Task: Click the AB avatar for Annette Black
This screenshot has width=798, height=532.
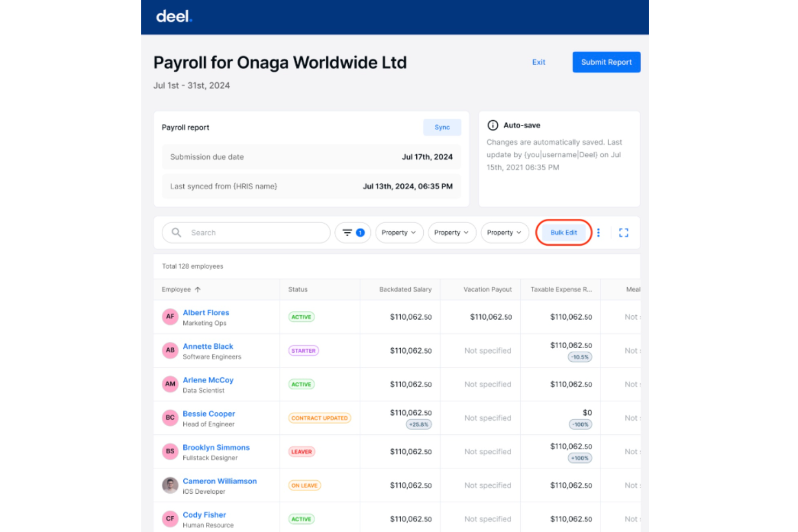Action: pos(170,350)
